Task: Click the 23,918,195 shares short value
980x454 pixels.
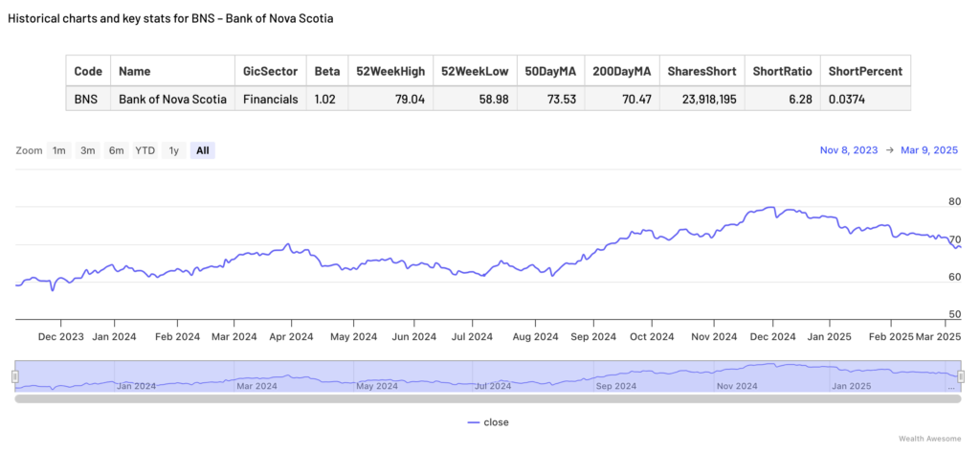Action: click(702, 99)
